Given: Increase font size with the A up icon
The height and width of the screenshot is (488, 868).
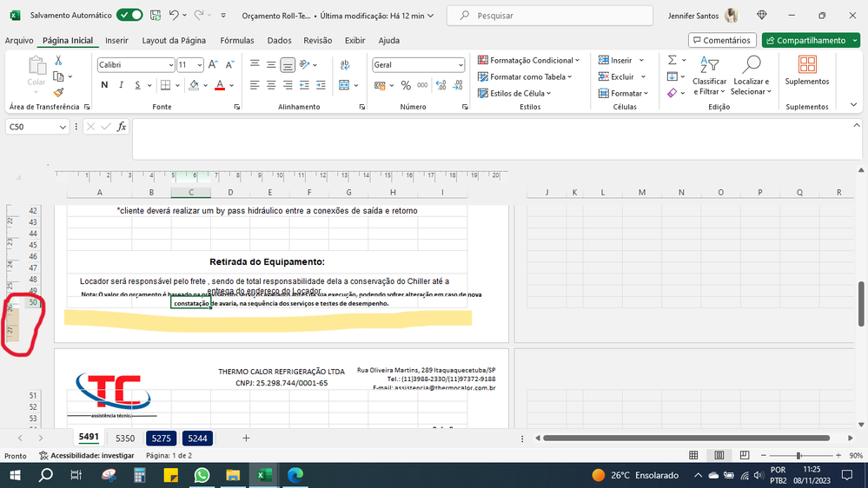Looking at the screenshot, I should (213, 65).
